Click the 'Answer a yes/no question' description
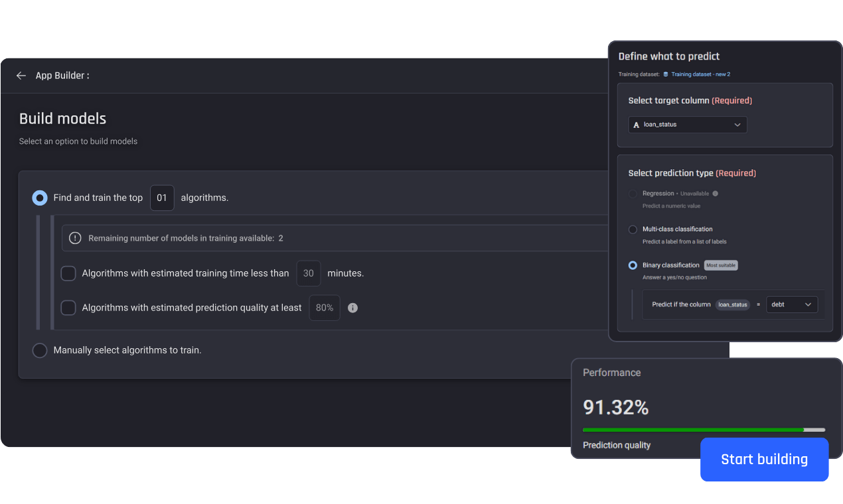The height and width of the screenshot is (504, 843). (674, 277)
